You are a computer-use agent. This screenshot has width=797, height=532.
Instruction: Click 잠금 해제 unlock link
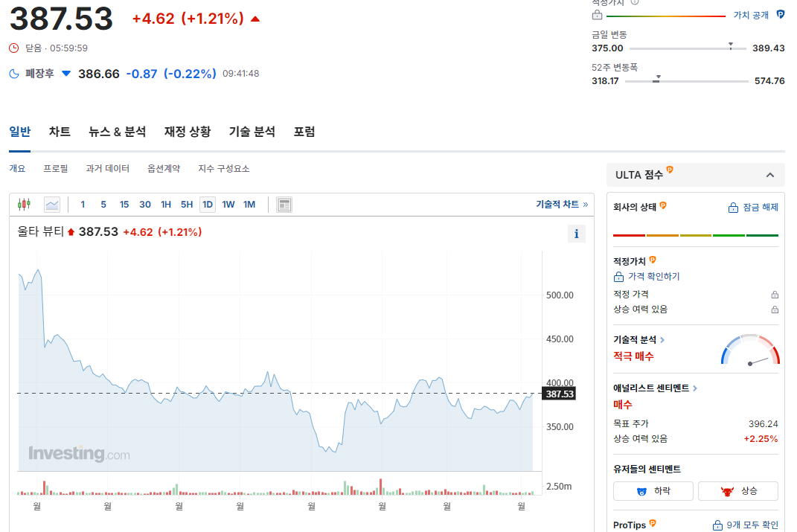pyautogui.click(x=761, y=207)
